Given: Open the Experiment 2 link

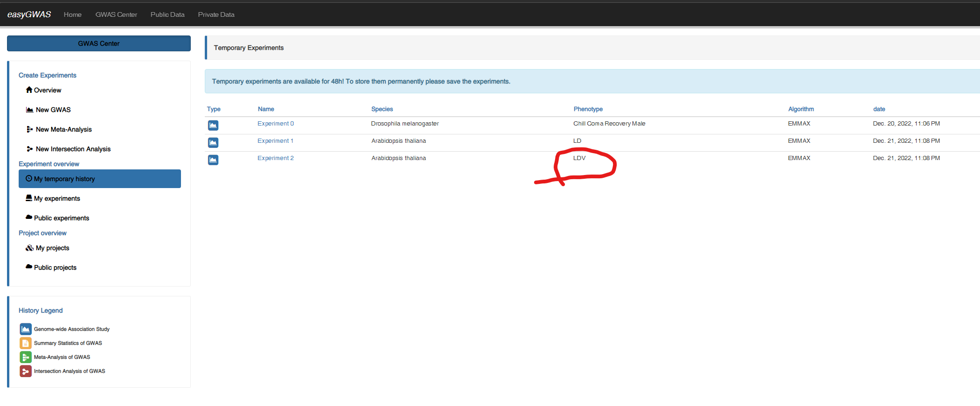Looking at the screenshot, I should pyautogui.click(x=275, y=158).
